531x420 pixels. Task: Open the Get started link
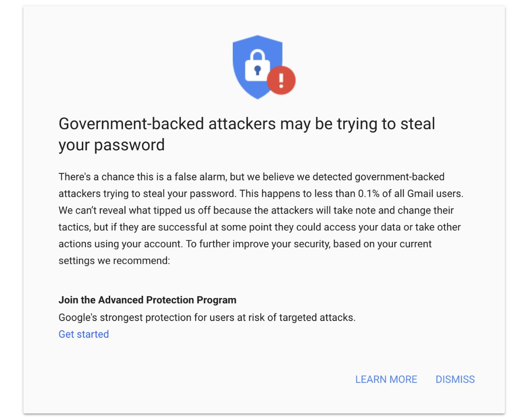(84, 334)
